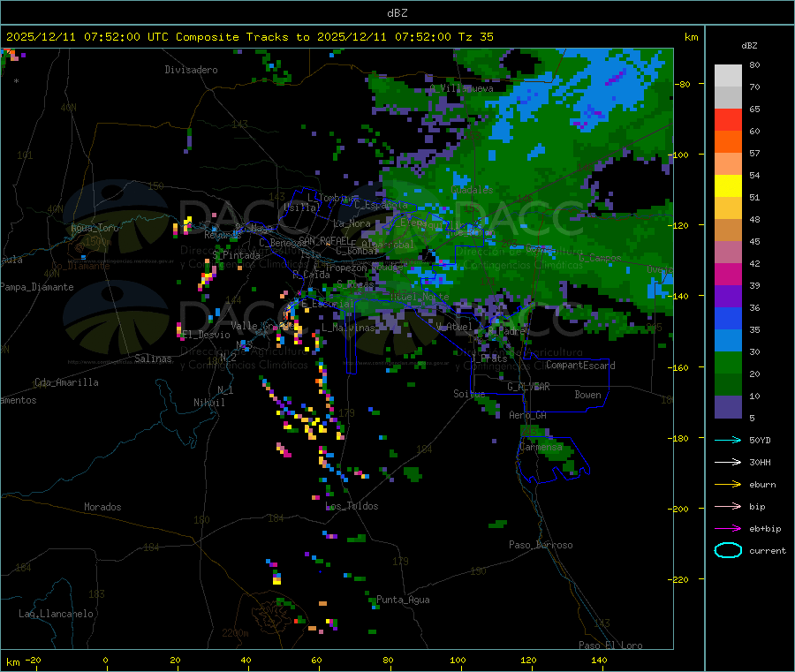Click the Morados place label
The image size is (795, 672).
[x=102, y=507]
